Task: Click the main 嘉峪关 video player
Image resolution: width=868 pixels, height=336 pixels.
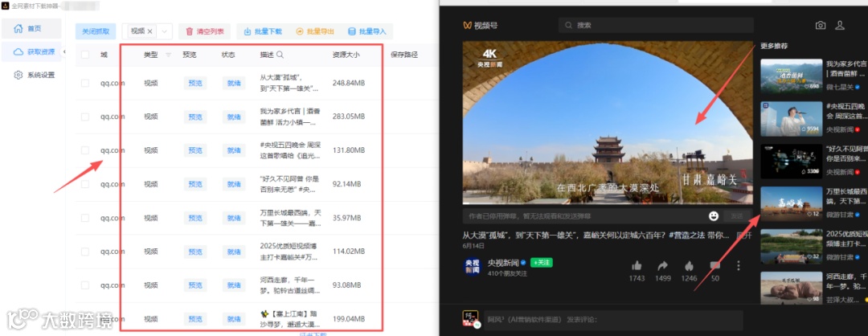Action: (608, 122)
